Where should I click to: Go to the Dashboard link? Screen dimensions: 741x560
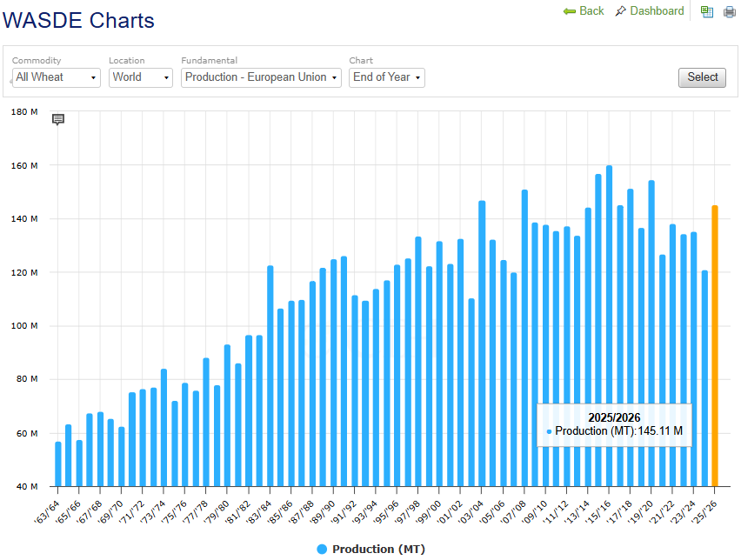(657, 10)
